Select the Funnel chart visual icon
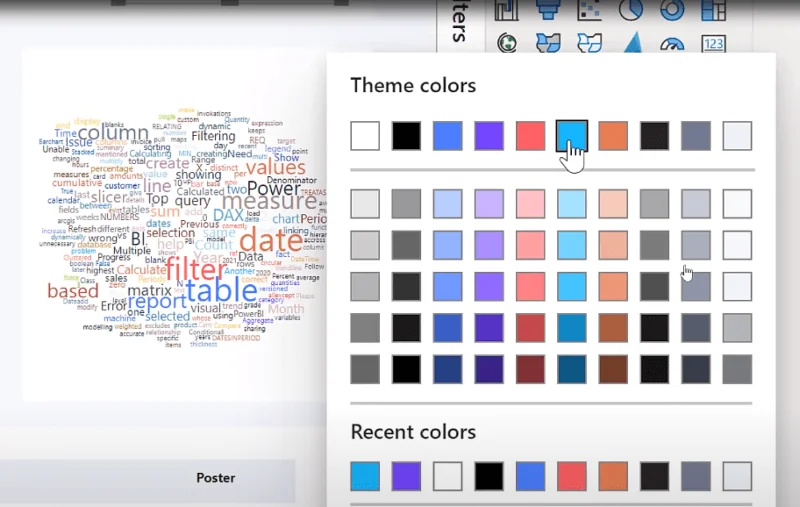This screenshot has width=800, height=507. pyautogui.click(x=548, y=9)
